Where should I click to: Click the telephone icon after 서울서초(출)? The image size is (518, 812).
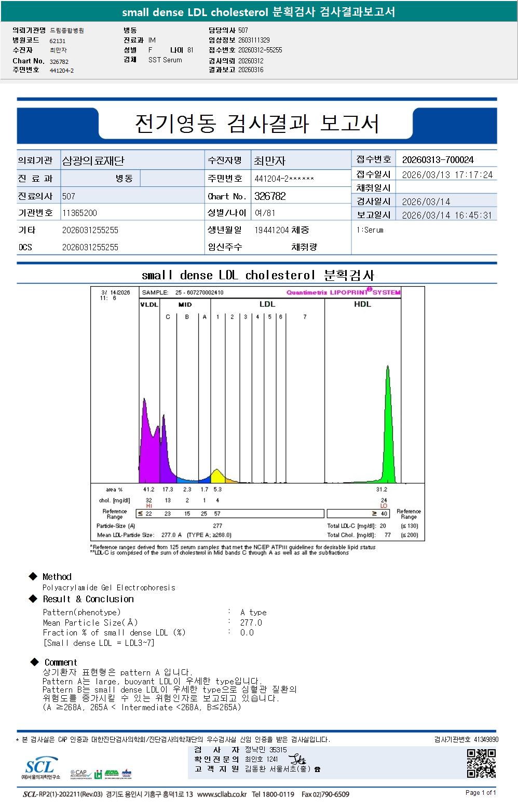coord(317,769)
